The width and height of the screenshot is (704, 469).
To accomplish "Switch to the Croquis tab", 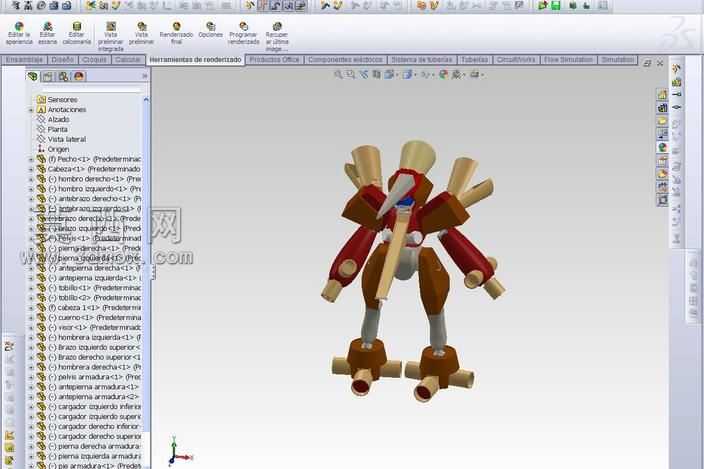I will 94,60.
